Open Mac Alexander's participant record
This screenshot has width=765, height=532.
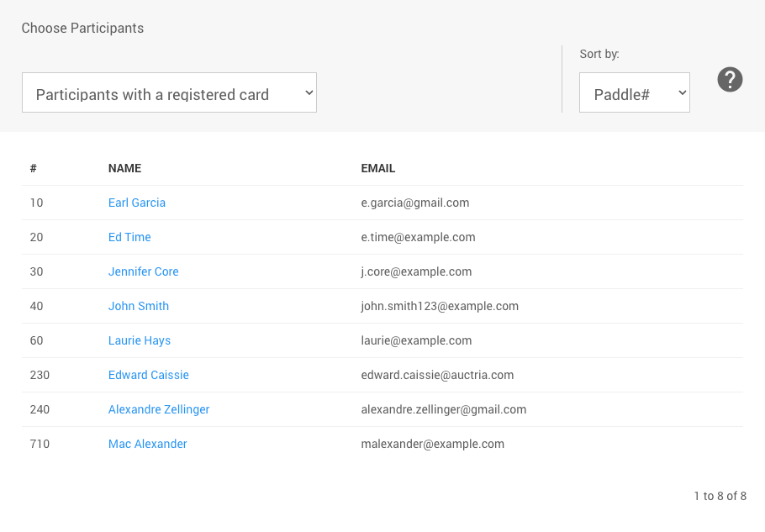(148, 444)
